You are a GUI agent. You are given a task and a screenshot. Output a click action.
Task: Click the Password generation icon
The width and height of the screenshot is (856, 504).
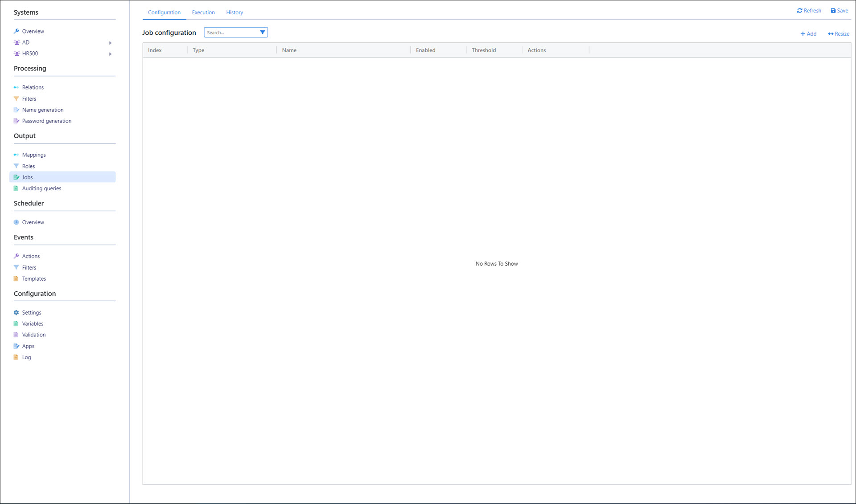point(16,121)
